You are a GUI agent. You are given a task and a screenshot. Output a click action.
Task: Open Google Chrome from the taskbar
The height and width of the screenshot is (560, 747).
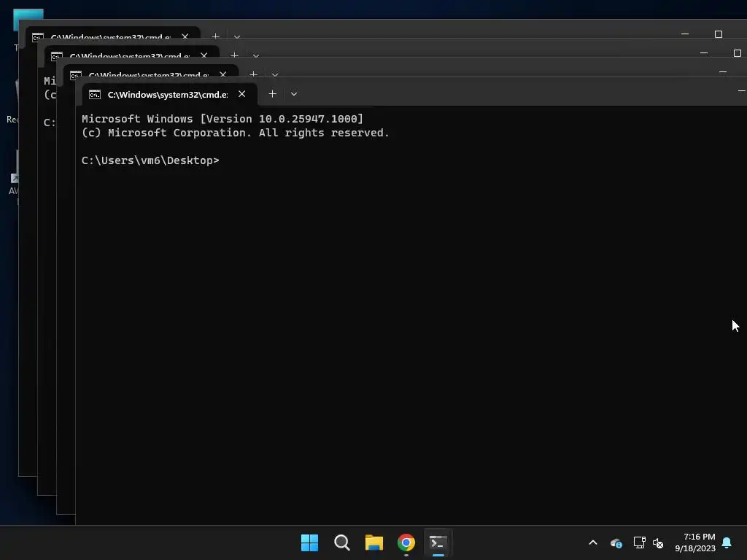(x=406, y=542)
